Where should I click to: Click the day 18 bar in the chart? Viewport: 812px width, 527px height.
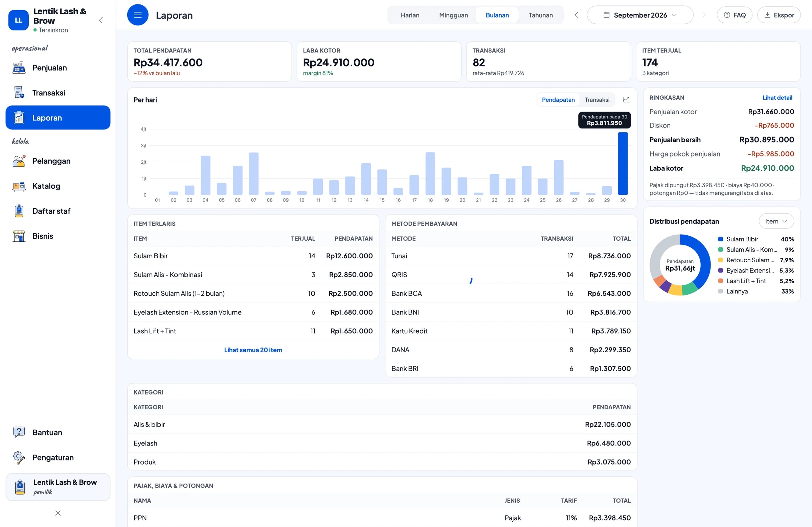click(x=430, y=173)
